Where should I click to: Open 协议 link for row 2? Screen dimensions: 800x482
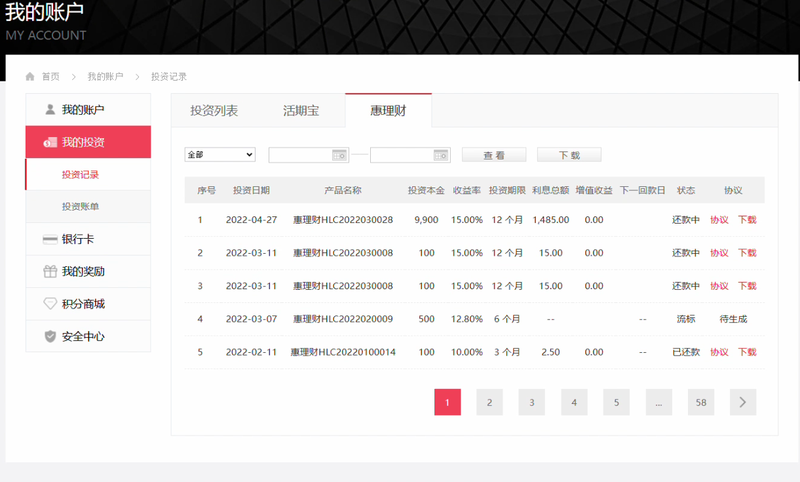[x=719, y=253]
